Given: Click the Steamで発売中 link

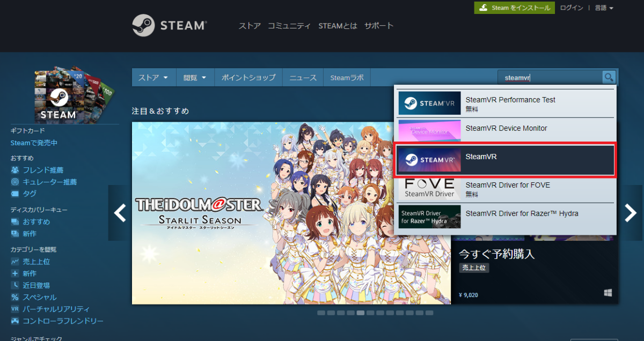Looking at the screenshot, I should [x=34, y=143].
